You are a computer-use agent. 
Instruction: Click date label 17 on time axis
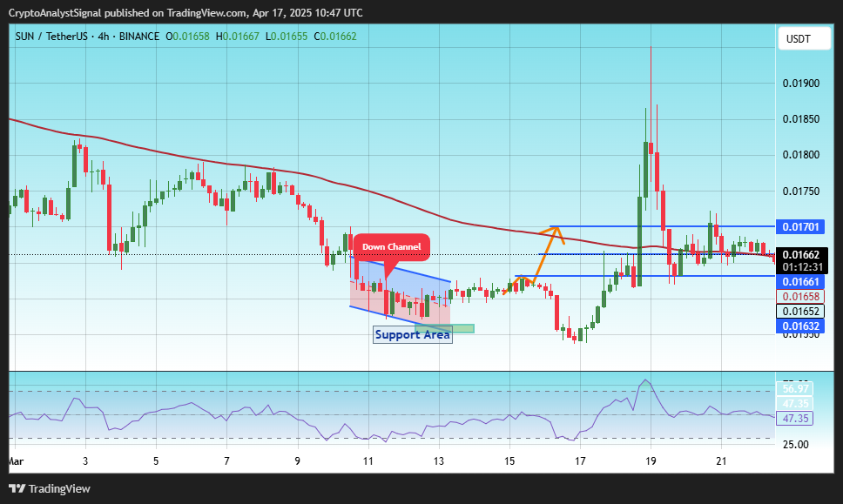[580, 461]
